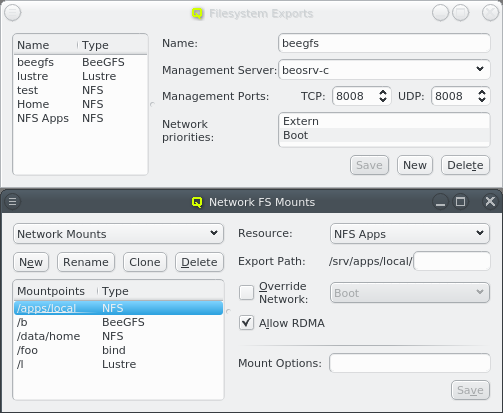The height and width of the screenshot is (413, 503).
Task: Click the Q logo in Network FS Mounts title
Action: click(x=197, y=202)
